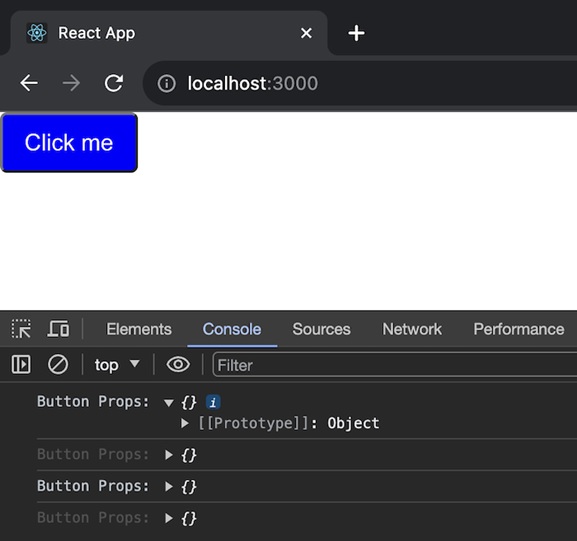Activate the inspect element picker
Image resolution: width=577 pixels, height=541 pixels.
point(21,329)
